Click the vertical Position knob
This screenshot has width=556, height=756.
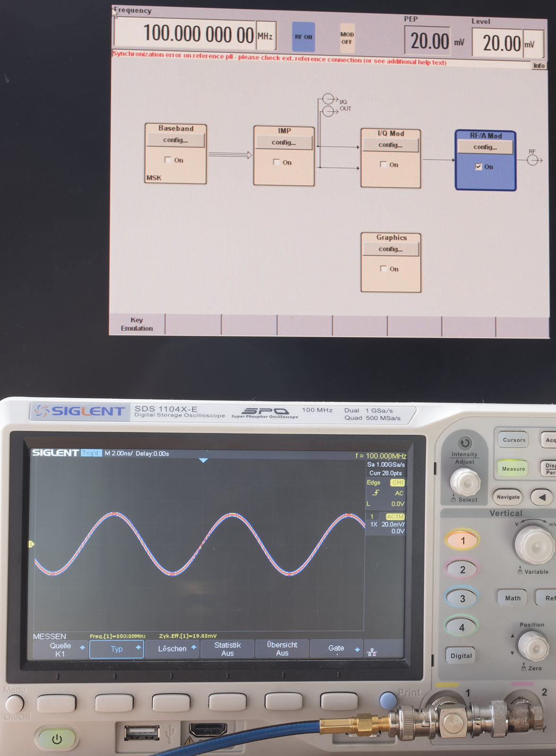coord(534,645)
